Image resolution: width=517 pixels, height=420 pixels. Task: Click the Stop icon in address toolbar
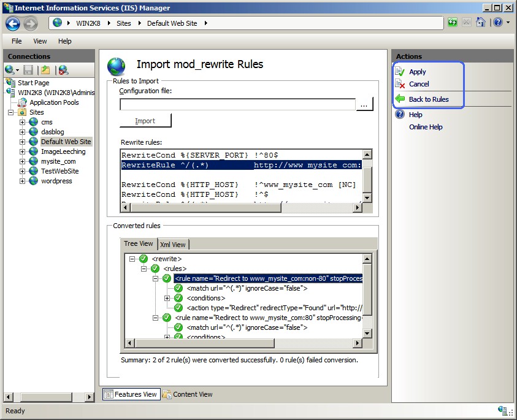coord(467,23)
